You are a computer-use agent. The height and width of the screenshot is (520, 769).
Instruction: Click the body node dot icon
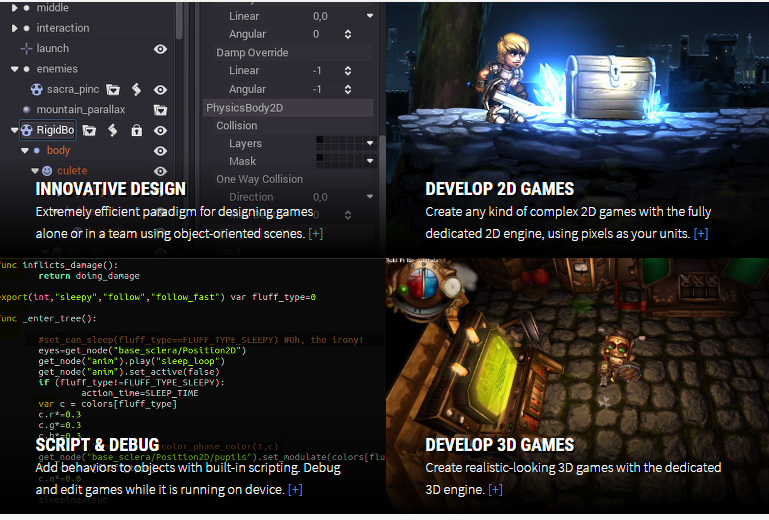click(37, 151)
